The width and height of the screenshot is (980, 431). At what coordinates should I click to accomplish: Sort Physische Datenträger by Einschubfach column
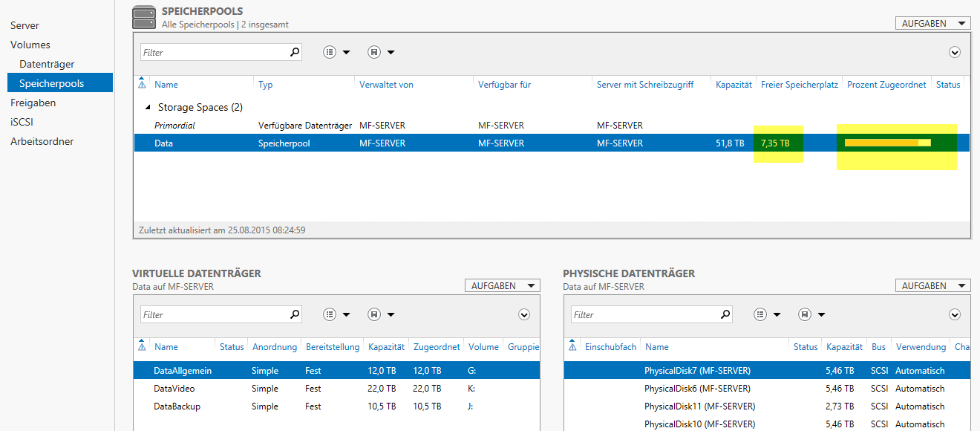[x=610, y=347]
